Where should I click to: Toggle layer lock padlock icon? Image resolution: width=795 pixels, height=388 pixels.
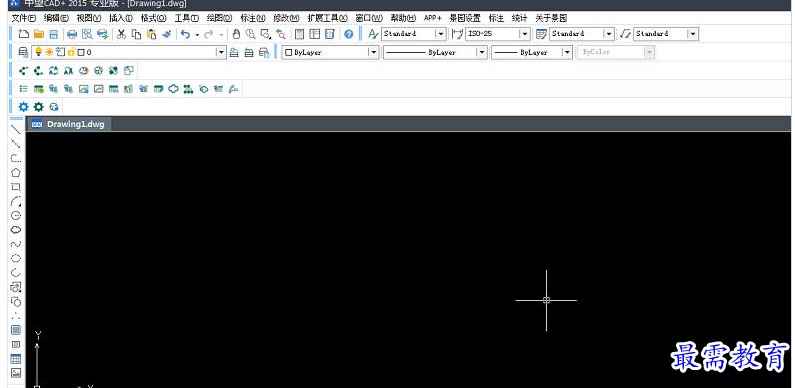[71, 52]
